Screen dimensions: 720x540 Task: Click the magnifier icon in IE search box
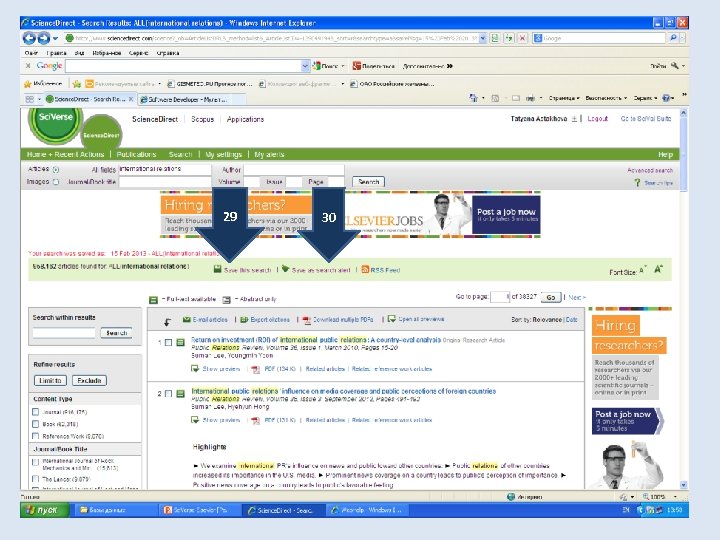(x=673, y=38)
